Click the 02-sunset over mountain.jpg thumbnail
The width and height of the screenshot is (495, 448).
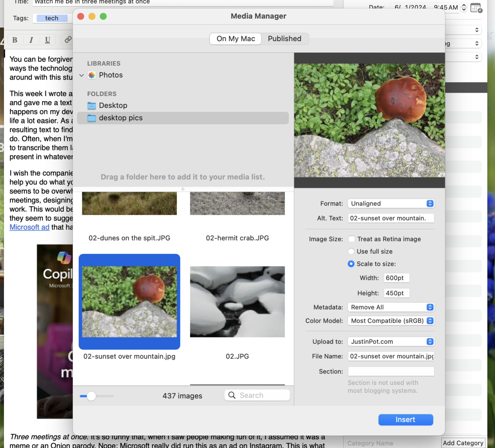(129, 302)
